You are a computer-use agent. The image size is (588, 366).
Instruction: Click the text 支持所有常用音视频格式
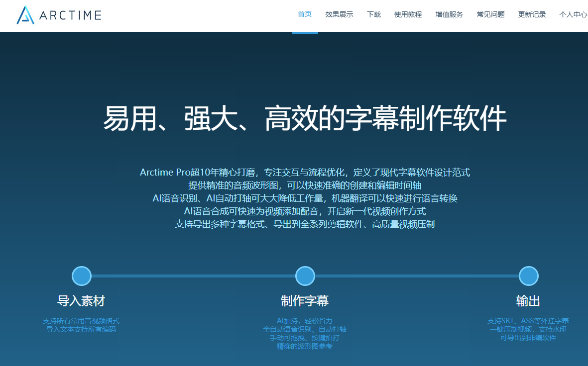click(81, 321)
